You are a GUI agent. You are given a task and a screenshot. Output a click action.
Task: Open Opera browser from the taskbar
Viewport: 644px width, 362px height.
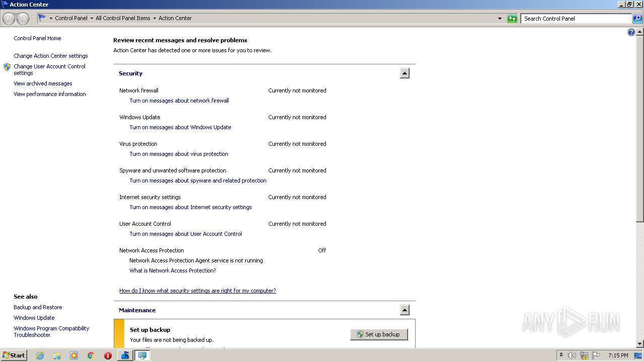[108, 355]
